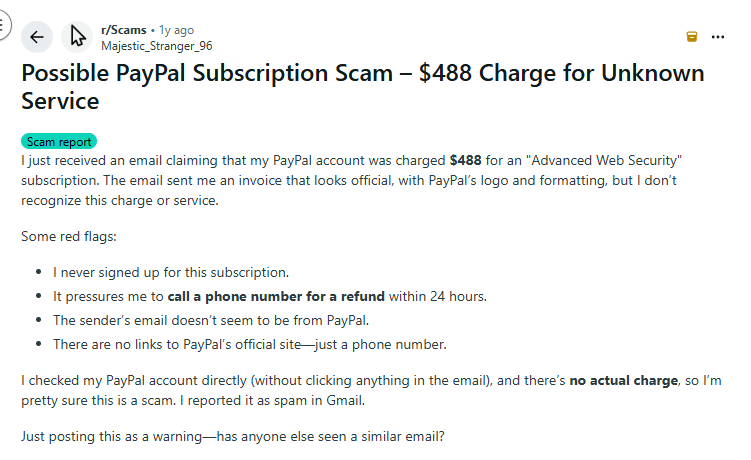Open the post's more options menu
Image resolution: width=751 pixels, height=460 pixels.
point(718,37)
